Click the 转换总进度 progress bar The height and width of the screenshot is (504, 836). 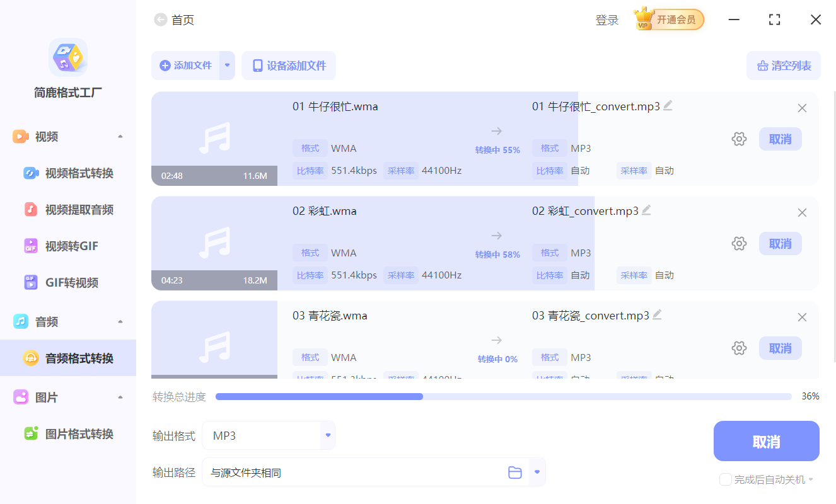coord(503,396)
